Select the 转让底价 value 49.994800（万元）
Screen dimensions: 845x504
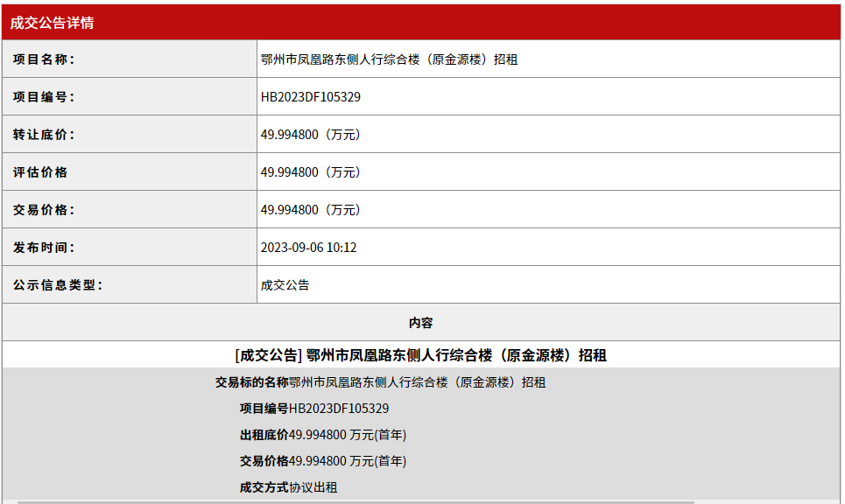click(310, 135)
